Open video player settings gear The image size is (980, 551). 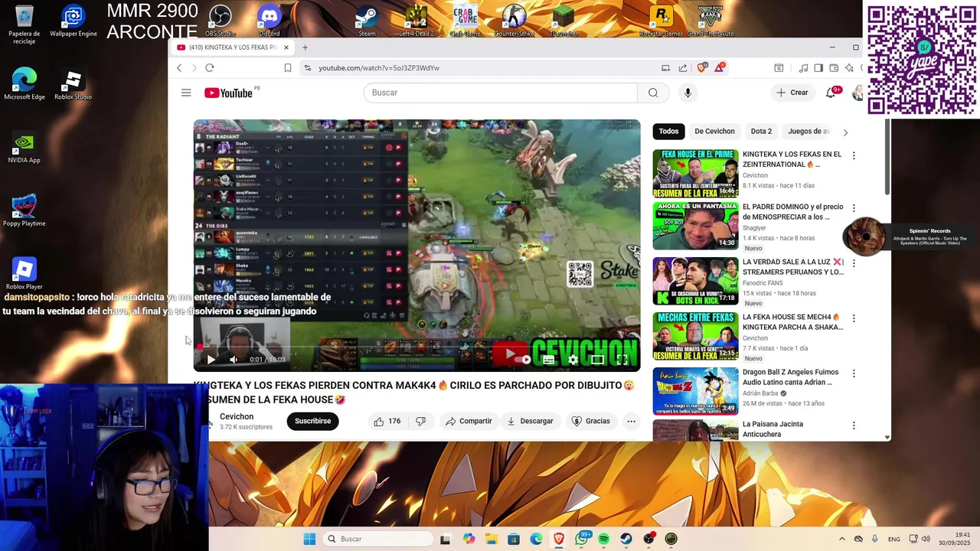click(573, 360)
